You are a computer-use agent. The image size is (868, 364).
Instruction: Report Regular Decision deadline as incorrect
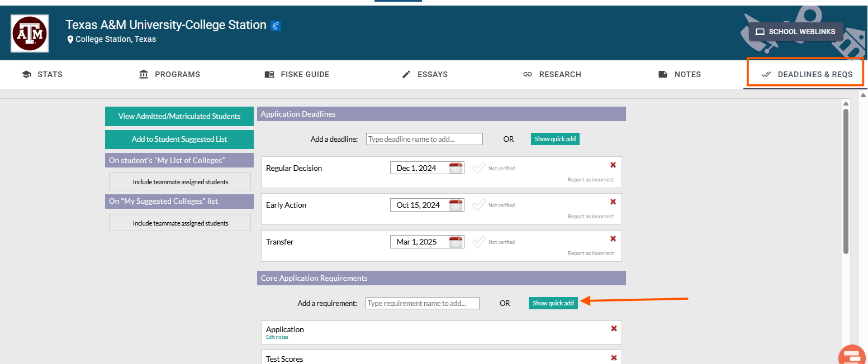click(591, 180)
